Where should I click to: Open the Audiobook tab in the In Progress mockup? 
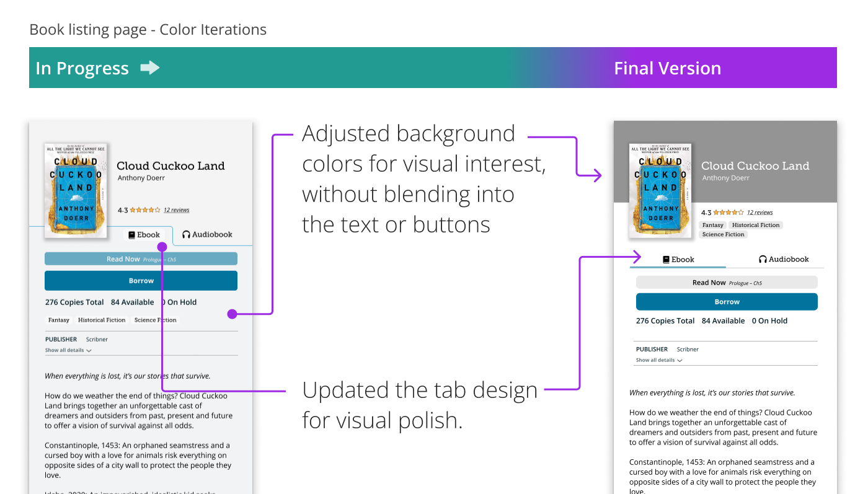coord(207,235)
